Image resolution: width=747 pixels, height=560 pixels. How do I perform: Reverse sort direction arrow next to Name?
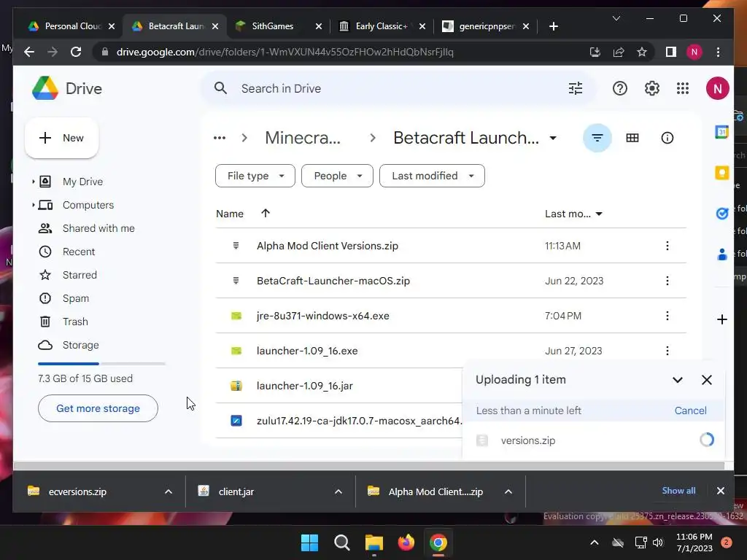[266, 214]
